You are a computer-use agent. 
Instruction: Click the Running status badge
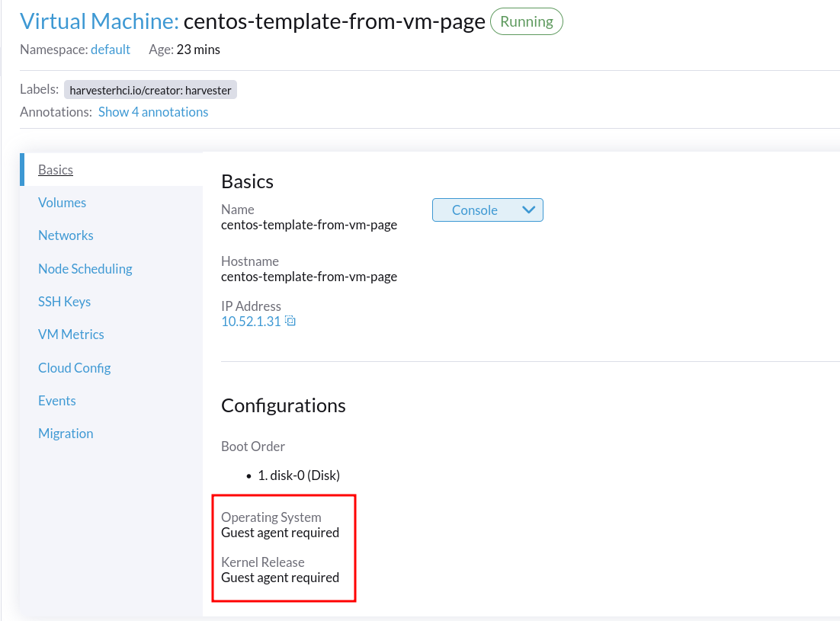tap(526, 21)
